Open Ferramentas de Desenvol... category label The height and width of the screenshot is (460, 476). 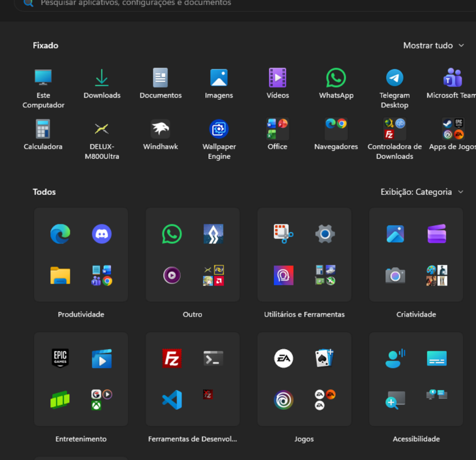[192, 439]
